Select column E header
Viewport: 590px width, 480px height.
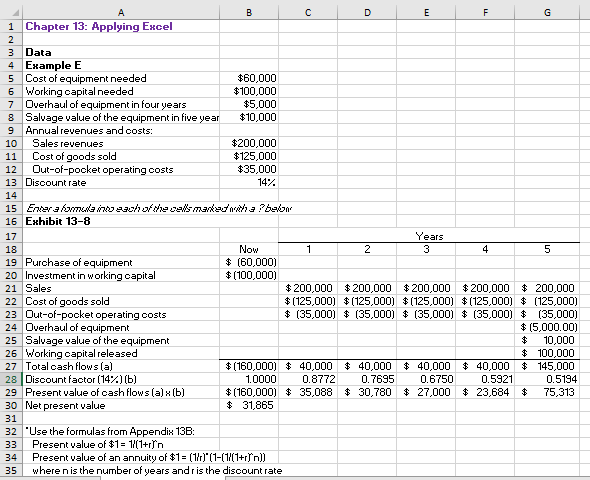tap(426, 13)
